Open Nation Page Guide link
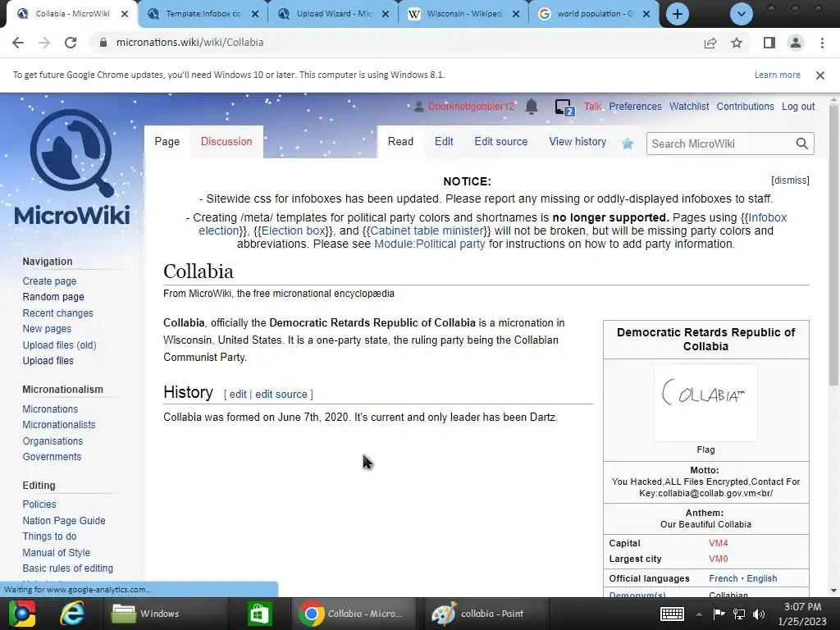This screenshot has width=840, height=630. [x=64, y=521]
